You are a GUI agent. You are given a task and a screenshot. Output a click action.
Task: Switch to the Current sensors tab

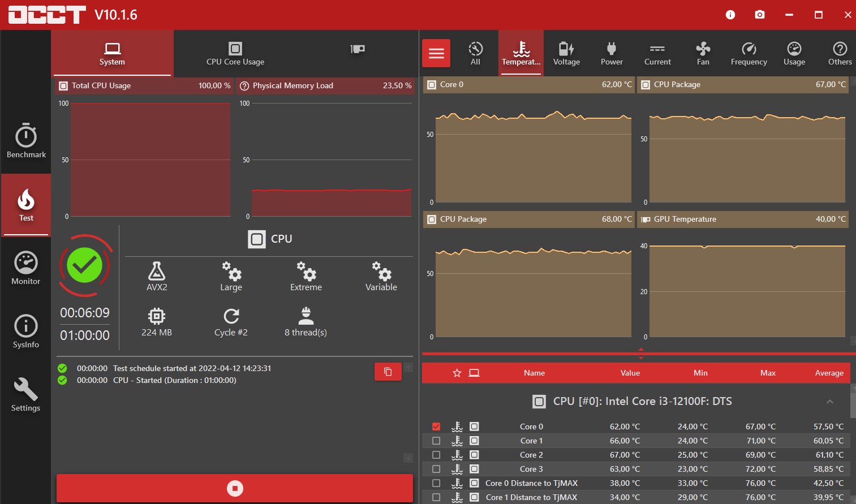click(657, 53)
